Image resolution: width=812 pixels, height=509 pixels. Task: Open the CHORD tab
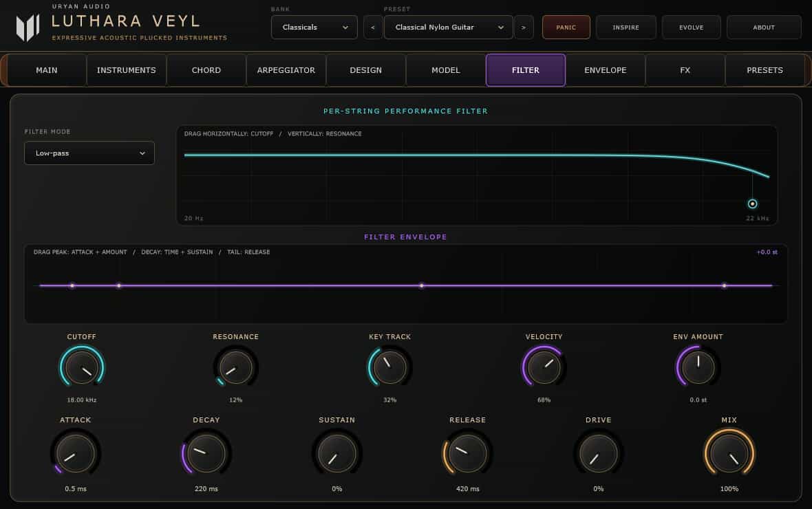pyautogui.click(x=206, y=70)
